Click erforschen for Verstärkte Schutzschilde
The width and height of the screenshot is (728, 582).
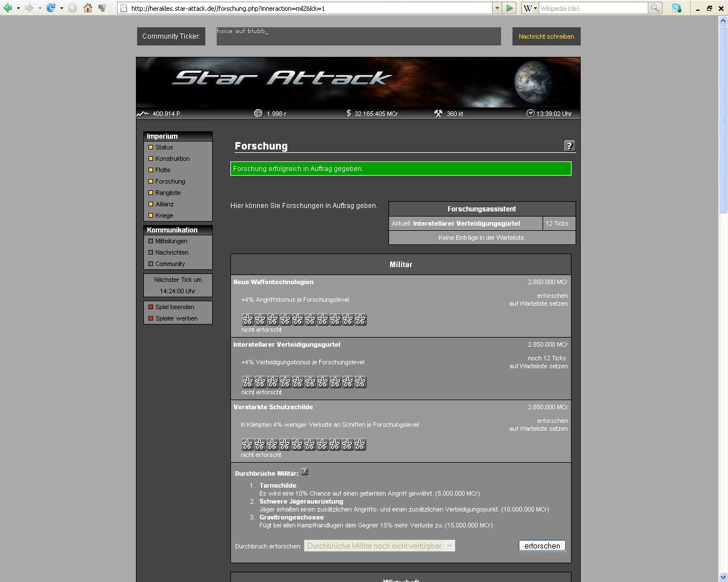tap(552, 421)
